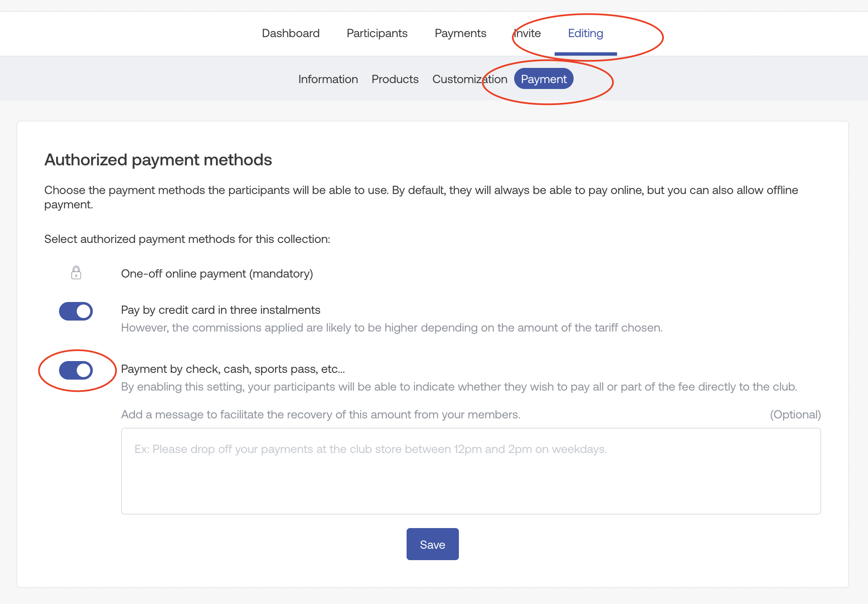Viewport: 868px width, 604px height.
Task: Turn off the check, cash, sports pass toggle
Action: pos(76,370)
